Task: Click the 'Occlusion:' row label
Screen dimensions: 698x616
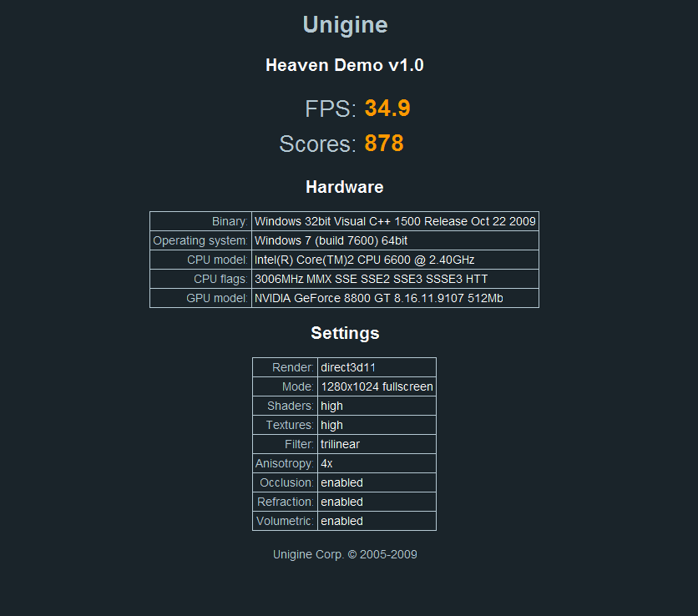Action: click(x=285, y=482)
